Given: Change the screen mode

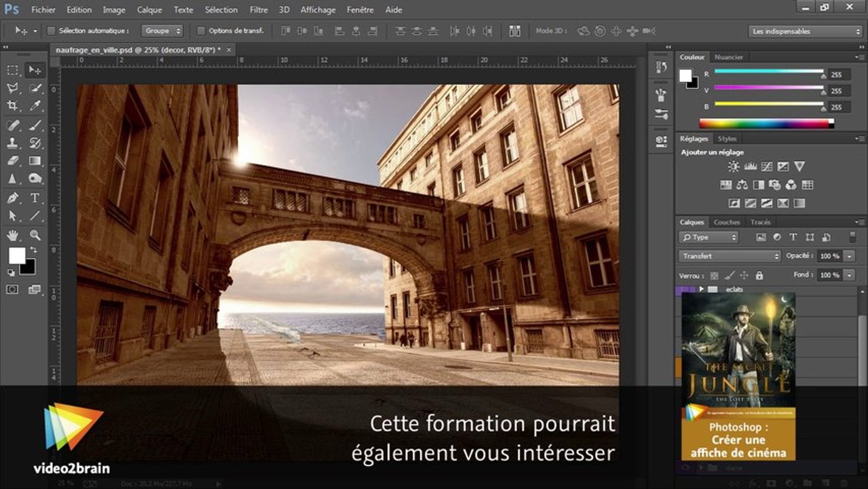Looking at the screenshot, I should [35, 289].
